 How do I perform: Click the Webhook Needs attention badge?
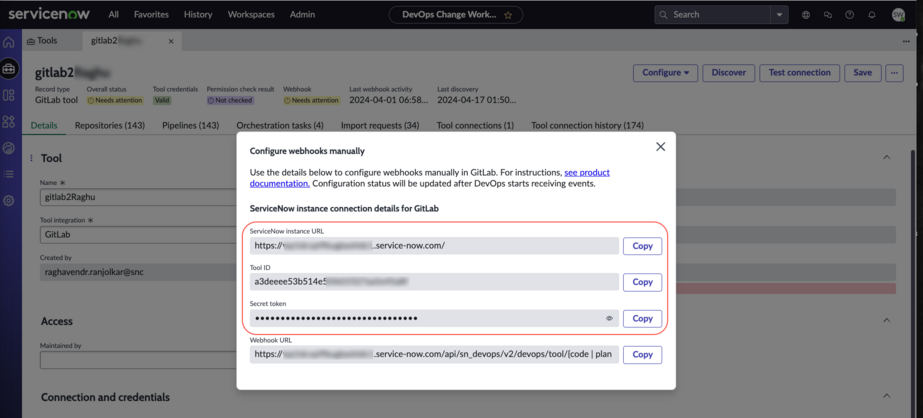(312, 101)
